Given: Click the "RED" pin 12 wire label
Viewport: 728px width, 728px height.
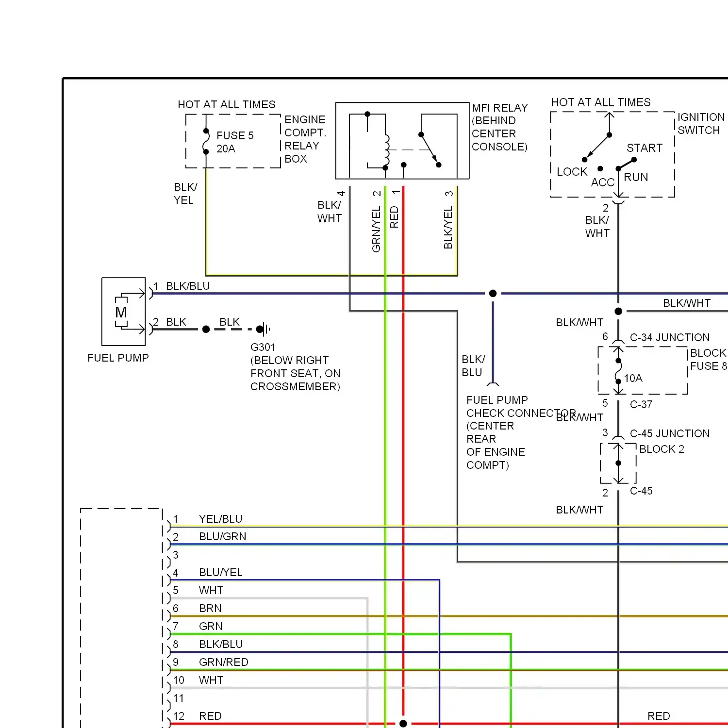Looking at the screenshot, I should click(x=210, y=716).
